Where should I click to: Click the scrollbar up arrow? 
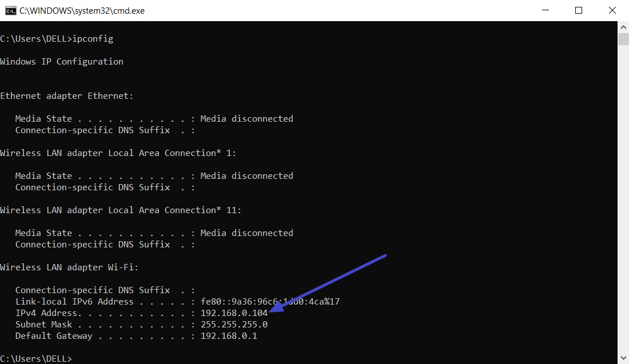click(x=623, y=27)
